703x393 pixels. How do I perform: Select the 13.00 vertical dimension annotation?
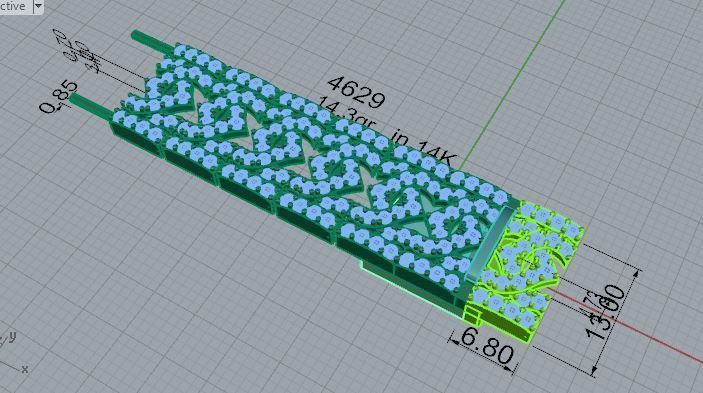pyautogui.click(x=605, y=313)
